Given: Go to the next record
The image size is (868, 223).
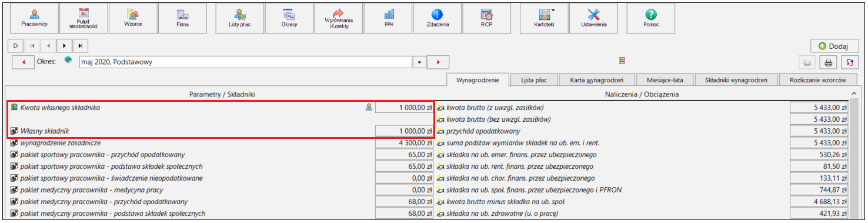Looking at the screenshot, I should 64,45.
